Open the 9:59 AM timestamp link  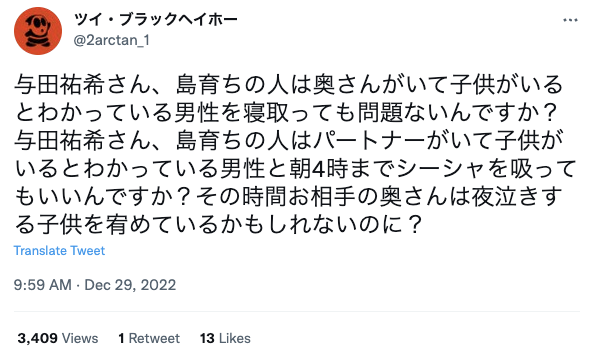click(42, 285)
